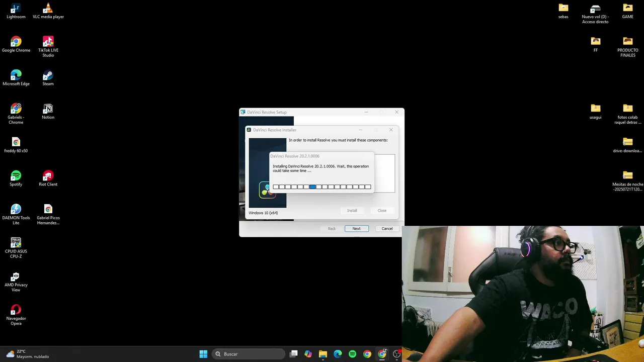The image size is (644, 362).
Task: Open Nuevo vol (D) drive shortcut
Action: pyautogui.click(x=595, y=14)
